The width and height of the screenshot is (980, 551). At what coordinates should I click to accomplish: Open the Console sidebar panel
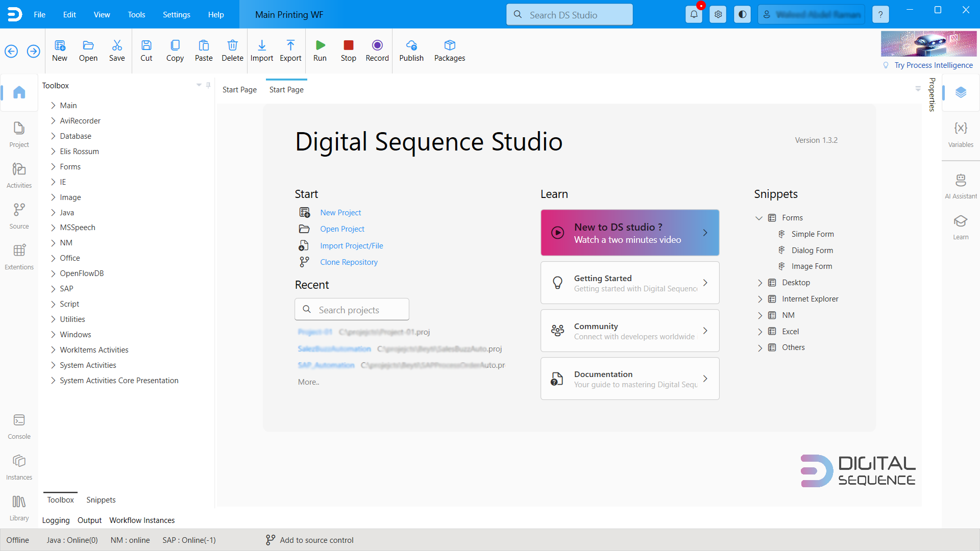coord(19,427)
